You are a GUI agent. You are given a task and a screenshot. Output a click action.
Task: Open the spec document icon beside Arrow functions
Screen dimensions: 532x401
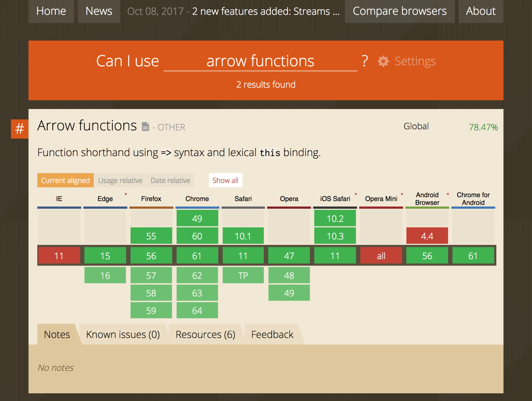[145, 127]
